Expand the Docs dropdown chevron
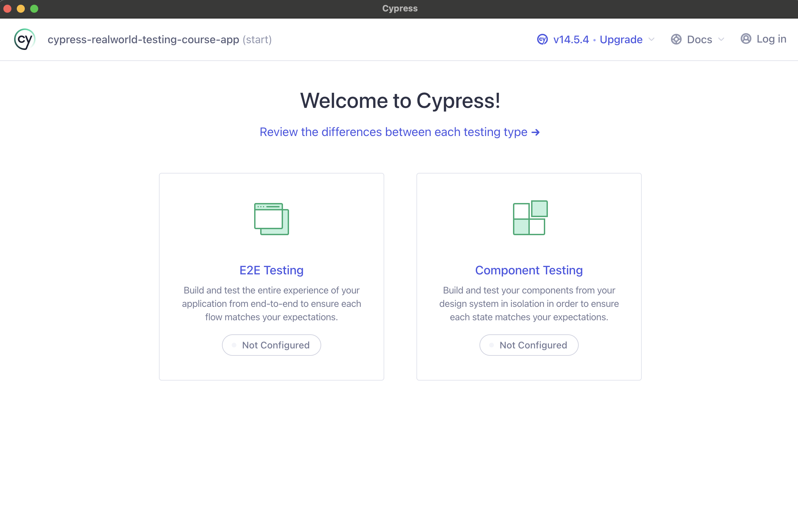 pyautogui.click(x=721, y=40)
